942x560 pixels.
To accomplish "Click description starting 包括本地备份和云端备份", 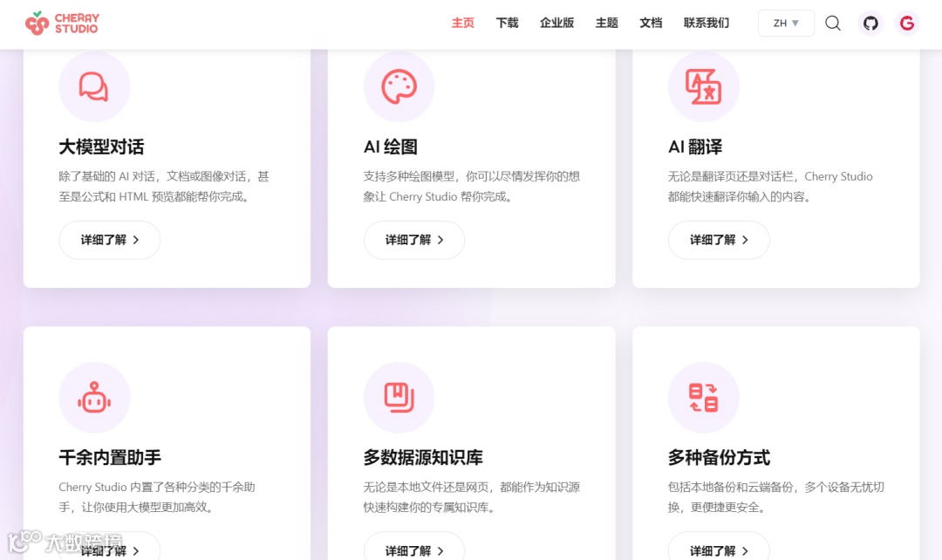I will tap(776, 497).
